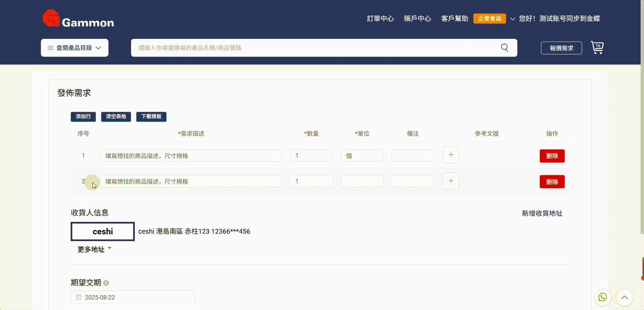
Task: Open 訂單中心 menu item
Action: point(380,19)
